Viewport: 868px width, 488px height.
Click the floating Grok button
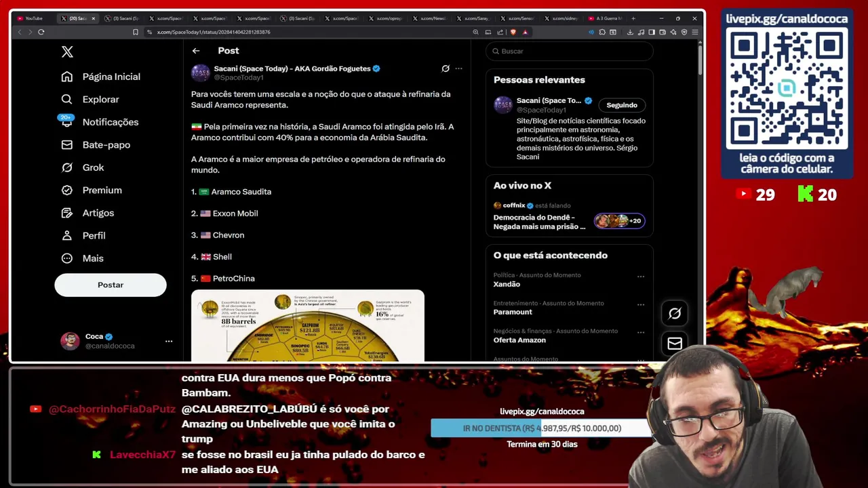click(x=675, y=313)
